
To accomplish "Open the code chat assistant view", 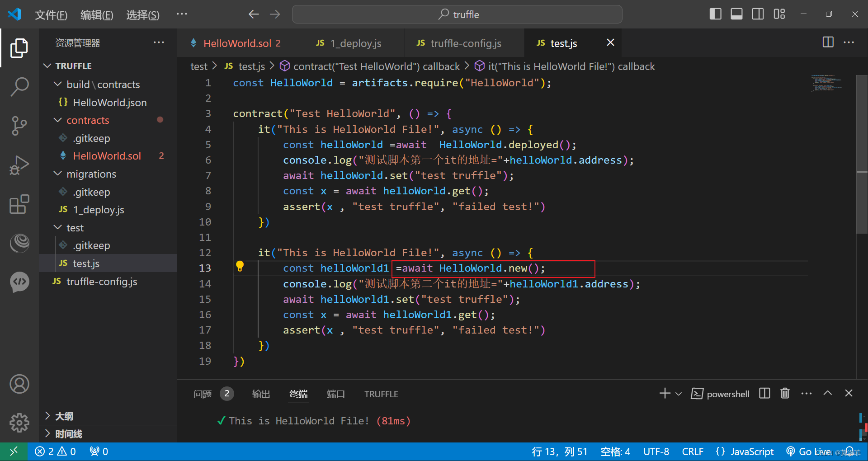I will (19, 282).
